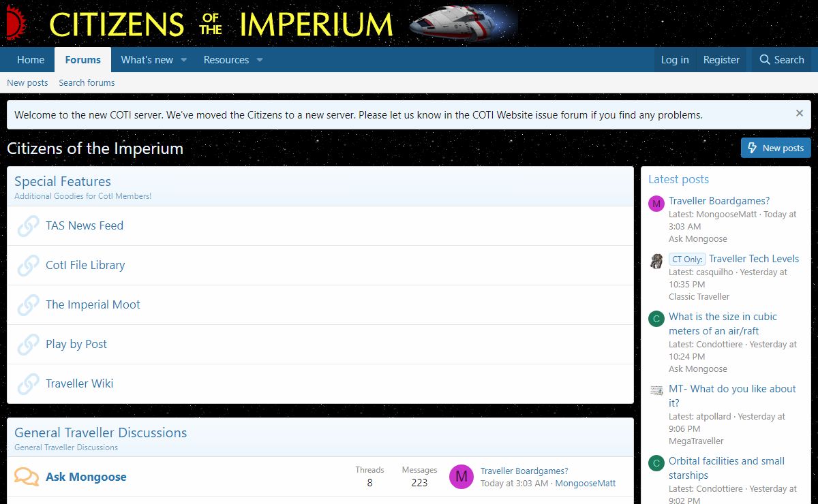Click the CITIZENS OF THE IMPERIUM banner title
Screen dimensions: 818x504
[221, 25]
